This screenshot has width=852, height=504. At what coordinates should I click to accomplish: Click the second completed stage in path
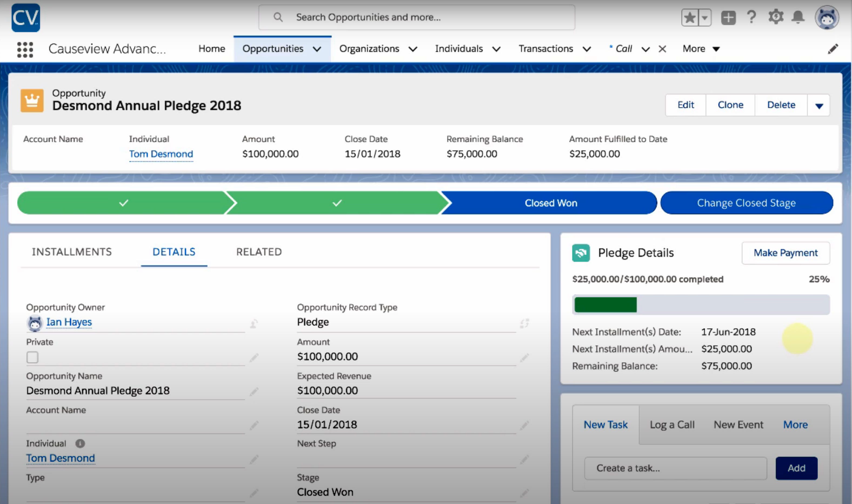click(x=337, y=203)
